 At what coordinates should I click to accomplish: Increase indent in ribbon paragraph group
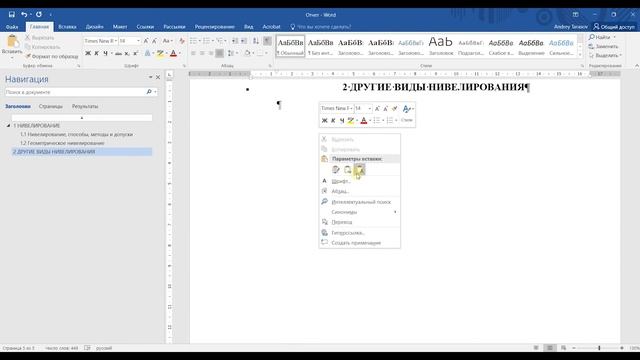(244, 41)
